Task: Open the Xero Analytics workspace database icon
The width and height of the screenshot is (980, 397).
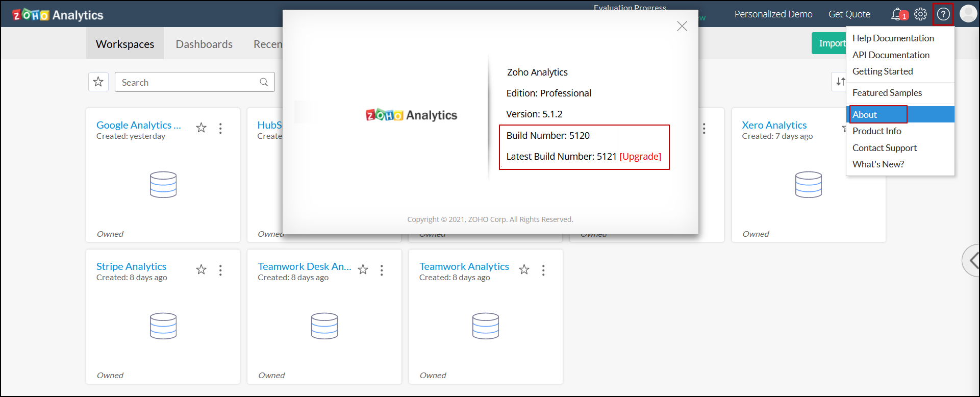Action: coord(809,185)
